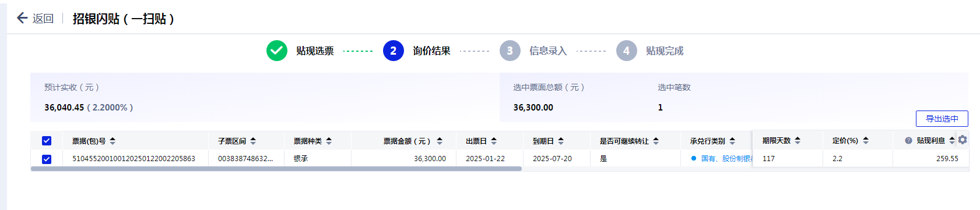Click the help icon beside 贴现利息
Viewport: 980px width, 210px height.
tap(908, 141)
